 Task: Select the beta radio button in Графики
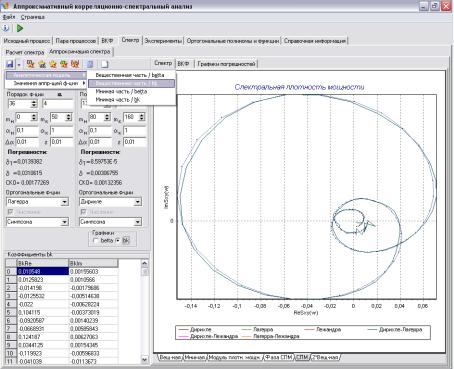[96, 240]
